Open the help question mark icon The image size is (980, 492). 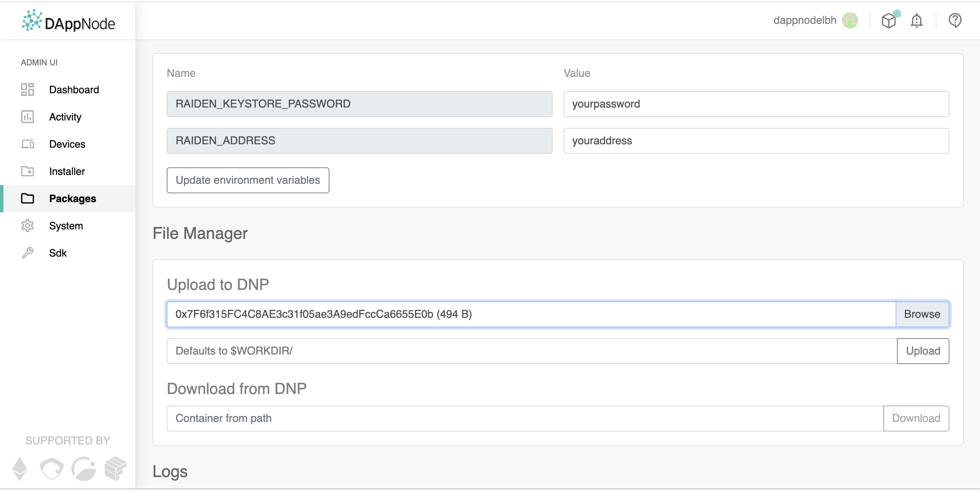tap(954, 20)
